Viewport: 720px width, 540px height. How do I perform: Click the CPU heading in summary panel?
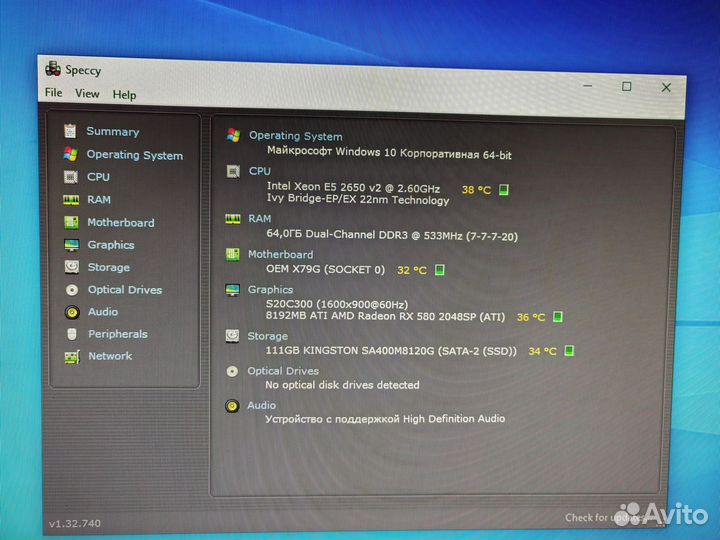click(260, 171)
